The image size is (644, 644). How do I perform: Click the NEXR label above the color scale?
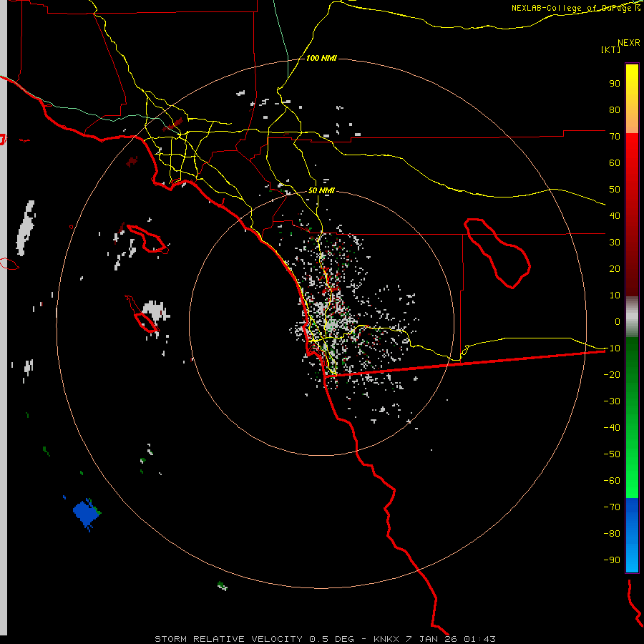(629, 42)
